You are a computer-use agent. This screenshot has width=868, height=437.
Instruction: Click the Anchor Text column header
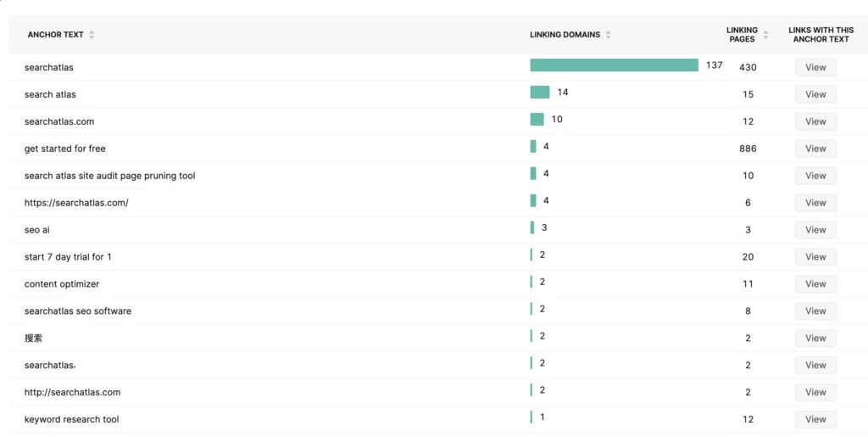click(x=55, y=34)
